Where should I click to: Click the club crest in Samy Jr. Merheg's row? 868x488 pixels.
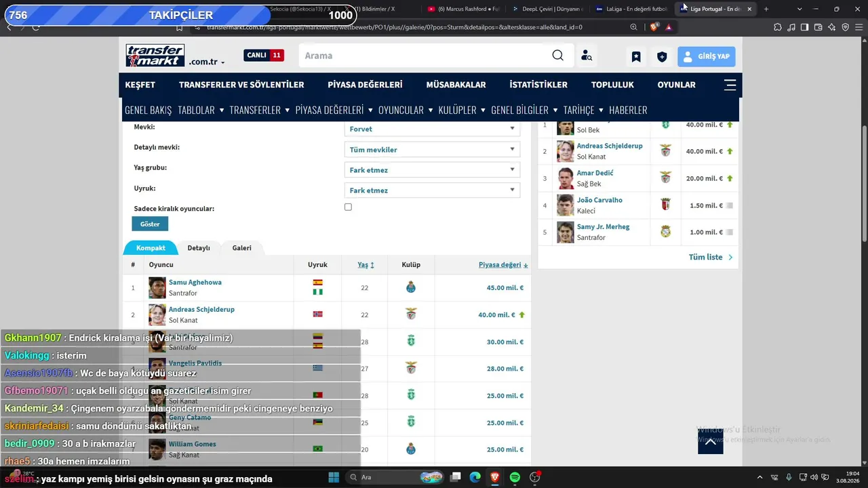665,232
